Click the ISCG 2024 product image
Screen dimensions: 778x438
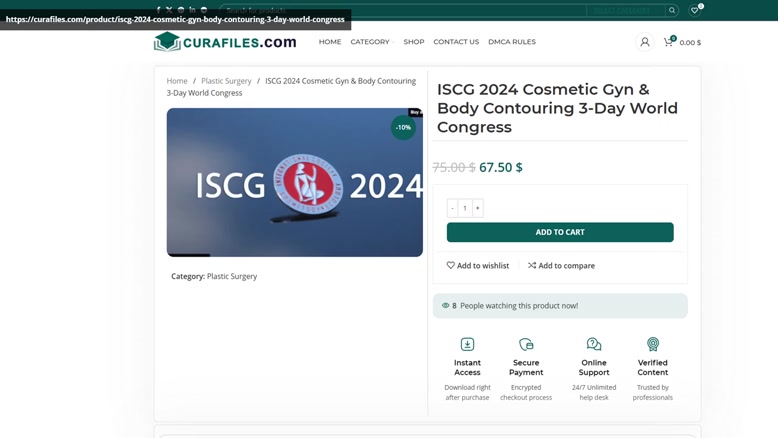[x=295, y=182]
